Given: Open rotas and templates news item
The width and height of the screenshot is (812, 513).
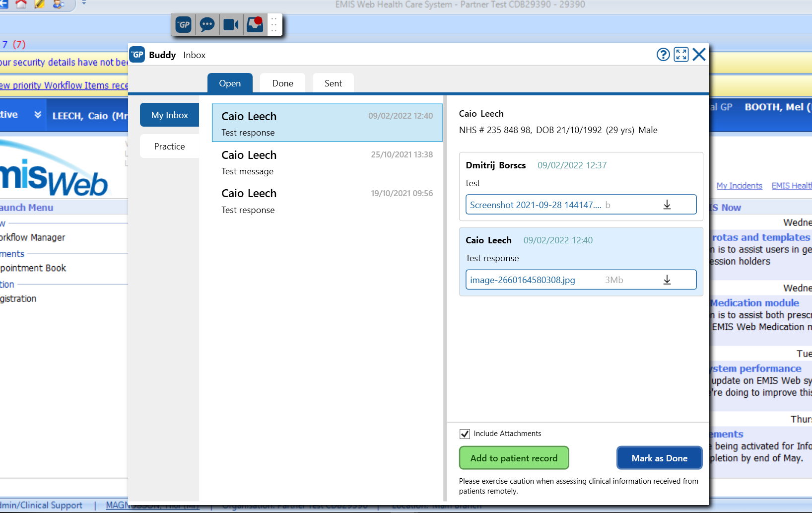Looking at the screenshot, I should pos(761,237).
